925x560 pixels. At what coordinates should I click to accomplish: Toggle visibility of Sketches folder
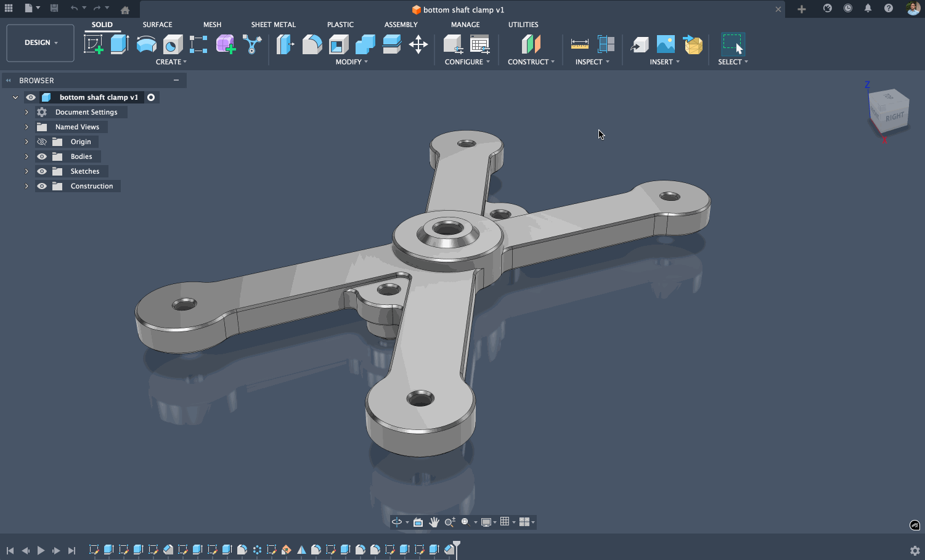(42, 171)
